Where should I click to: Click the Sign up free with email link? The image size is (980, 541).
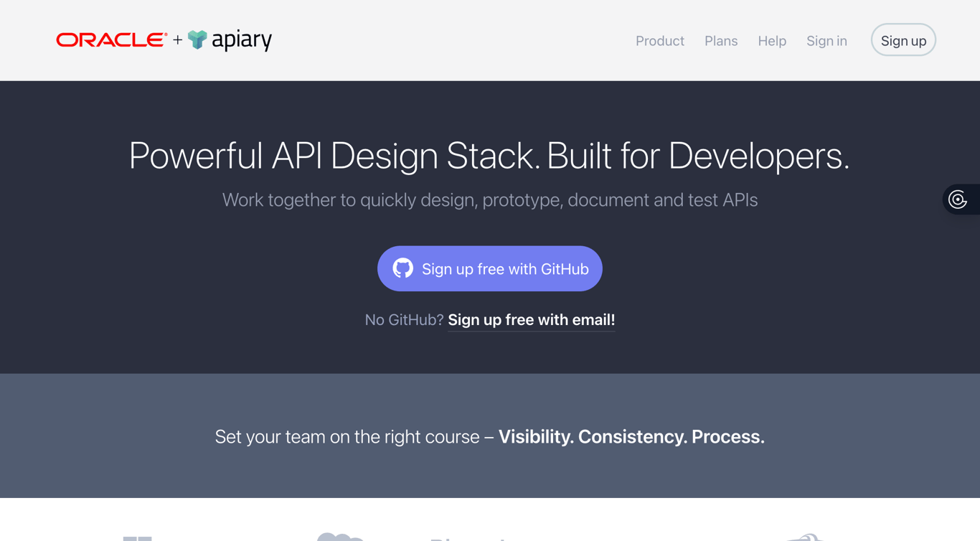532,320
